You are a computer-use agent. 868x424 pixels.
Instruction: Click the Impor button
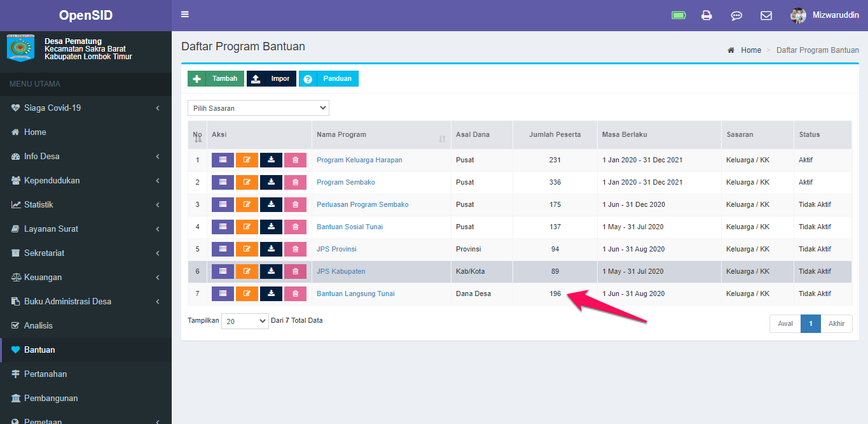pyautogui.click(x=272, y=79)
